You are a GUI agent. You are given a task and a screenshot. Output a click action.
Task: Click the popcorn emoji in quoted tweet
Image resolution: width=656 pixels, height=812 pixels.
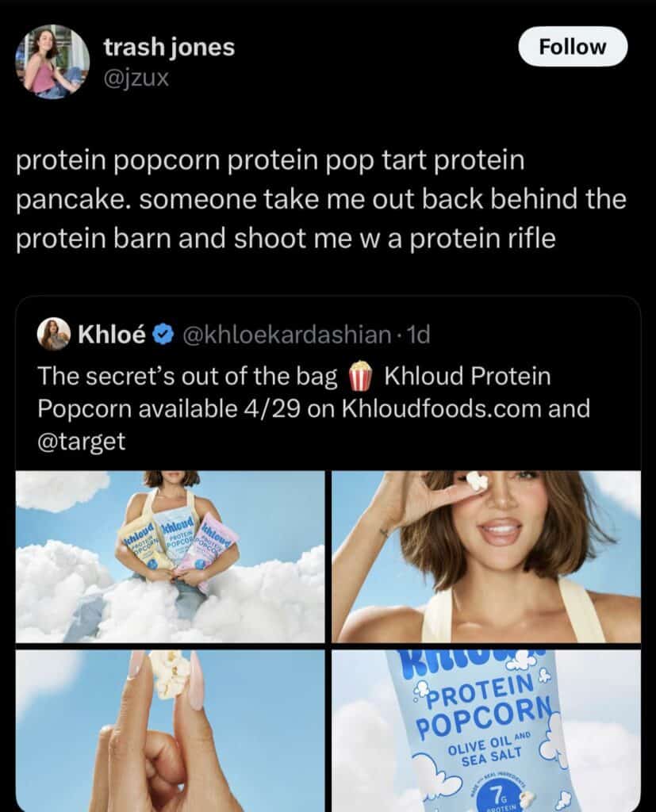pyautogui.click(x=360, y=375)
